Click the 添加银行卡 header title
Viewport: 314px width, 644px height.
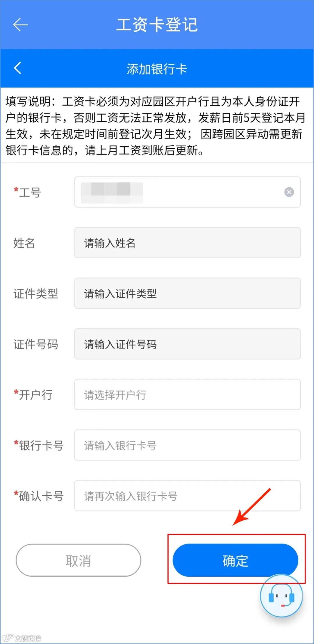point(157,69)
